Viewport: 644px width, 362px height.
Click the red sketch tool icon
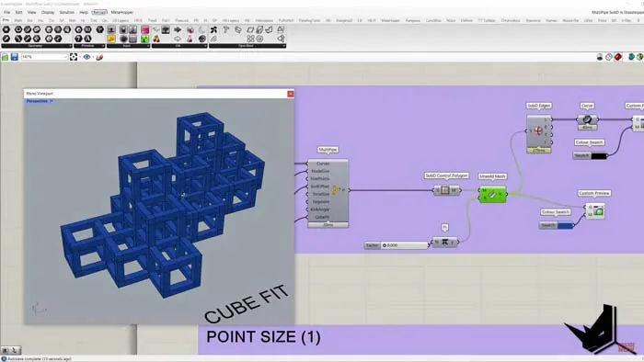99,57
